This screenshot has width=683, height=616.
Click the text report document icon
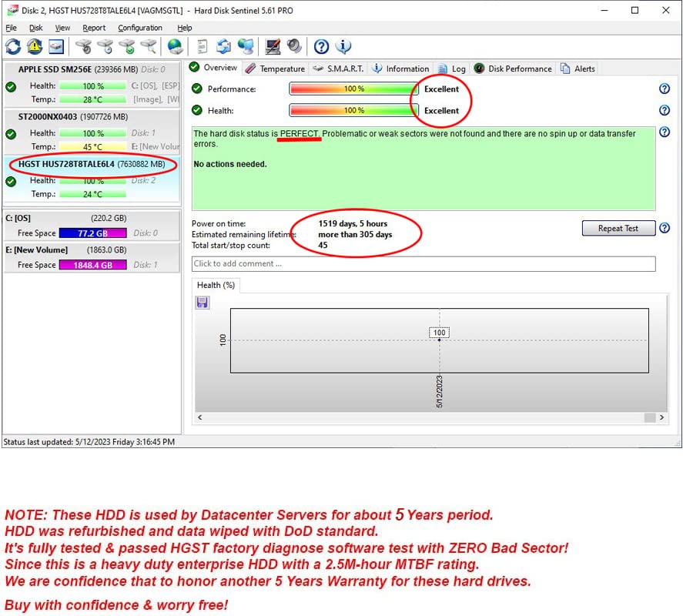pyautogui.click(x=203, y=46)
